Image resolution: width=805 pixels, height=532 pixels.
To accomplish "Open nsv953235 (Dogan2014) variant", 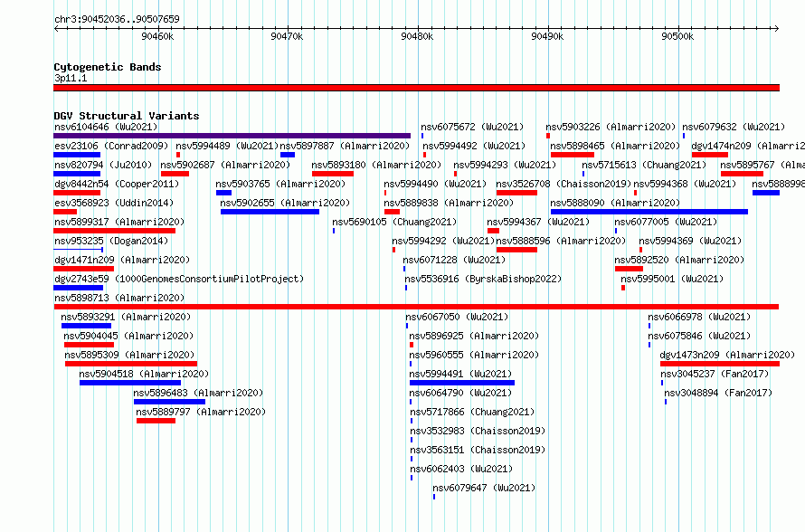I will tap(111, 241).
